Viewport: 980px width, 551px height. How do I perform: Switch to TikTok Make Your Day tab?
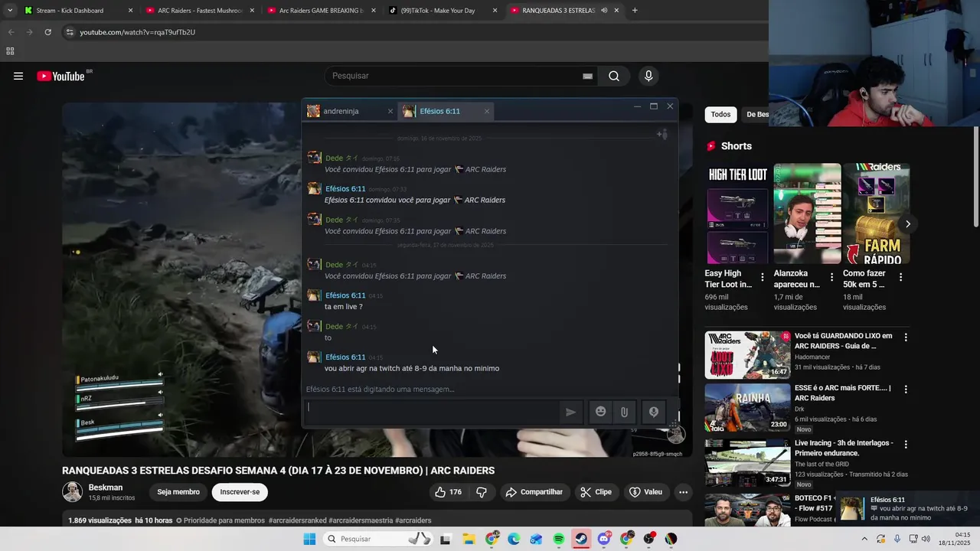[x=443, y=11]
